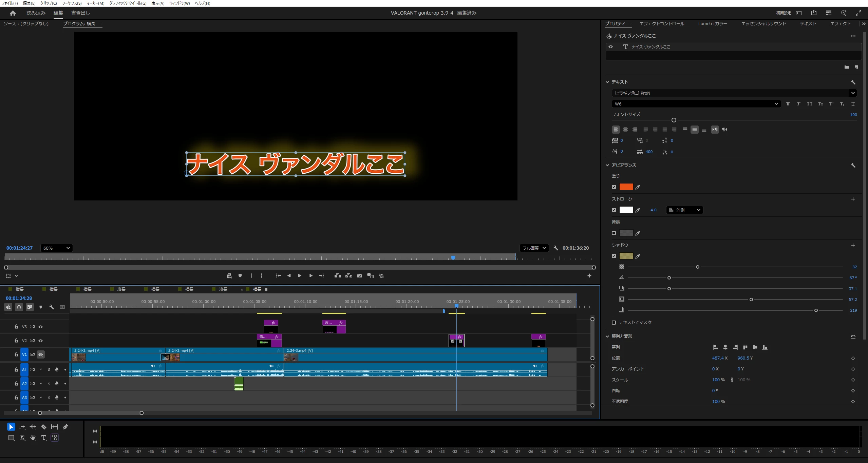Enable the background (背景) checkbox

point(614,233)
